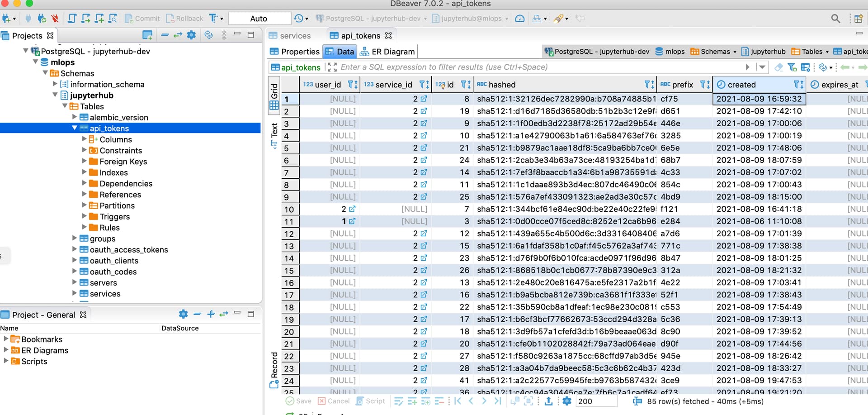Open result set settings gear in bottom bar
Screen dimensions: 868x415
pos(567,401)
